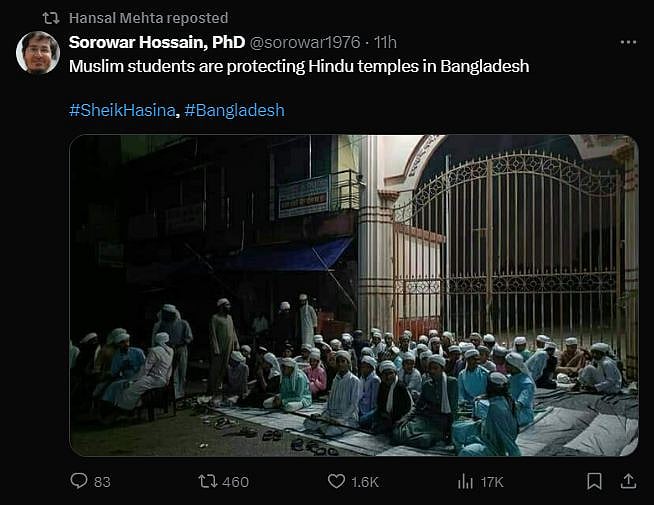Click the repost arrows icon below image
654x505 pixels.
(x=208, y=481)
